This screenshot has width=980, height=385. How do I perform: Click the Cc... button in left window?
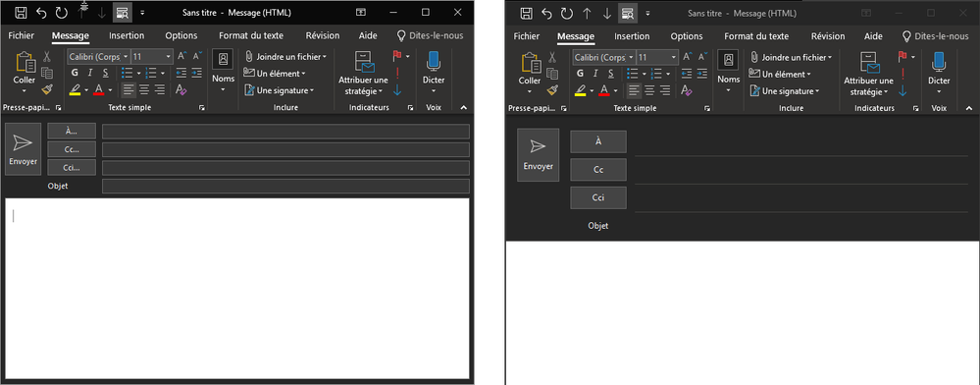pyautogui.click(x=72, y=149)
